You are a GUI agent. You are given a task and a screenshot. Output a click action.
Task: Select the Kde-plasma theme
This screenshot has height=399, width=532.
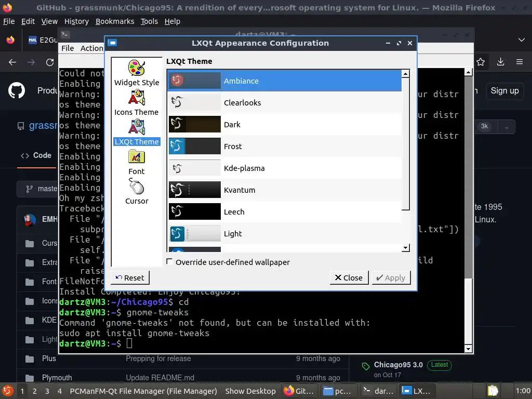click(284, 168)
